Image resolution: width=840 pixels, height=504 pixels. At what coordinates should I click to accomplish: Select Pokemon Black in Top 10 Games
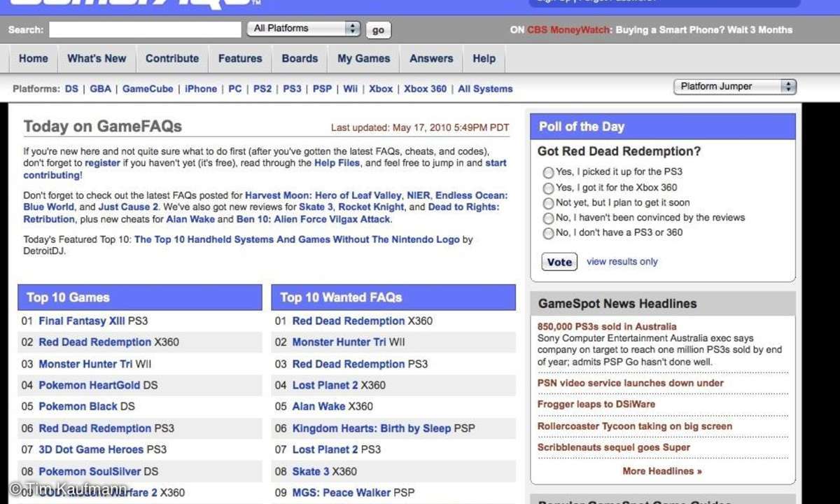tap(78, 407)
